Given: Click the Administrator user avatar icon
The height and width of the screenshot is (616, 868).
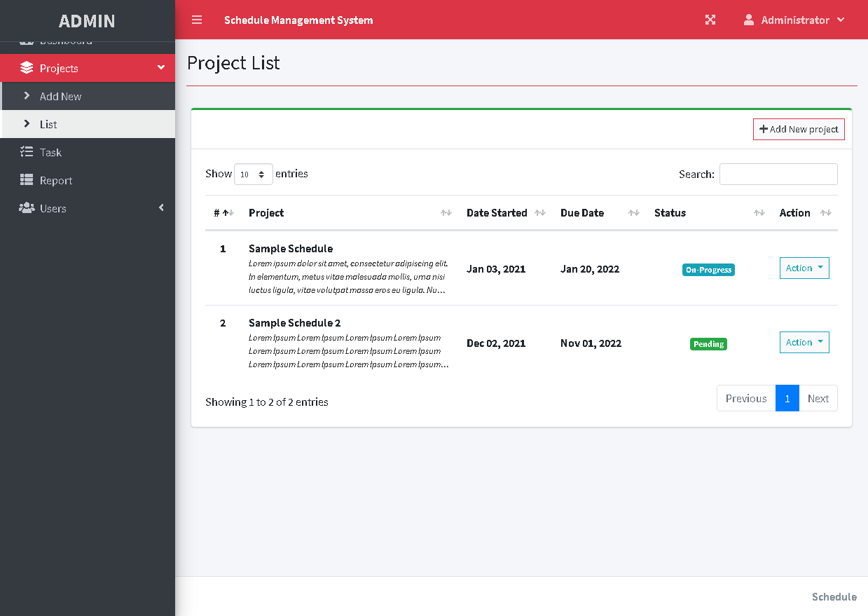Looking at the screenshot, I should pos(749,20).
